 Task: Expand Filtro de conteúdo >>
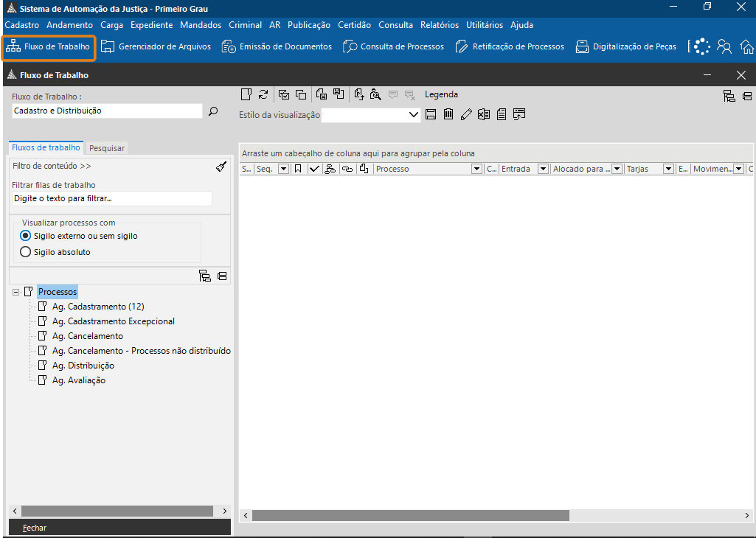52,166
